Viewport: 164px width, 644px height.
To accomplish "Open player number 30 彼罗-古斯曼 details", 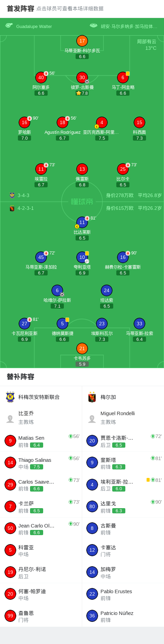I will pyautogui.click(x=82, y=77).
